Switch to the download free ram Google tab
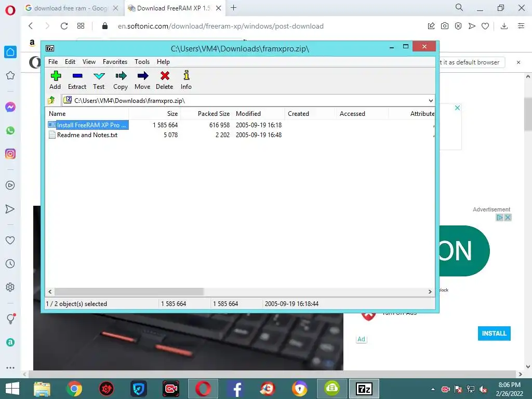Viewport: 532px width, 399px height. [71, 8]
